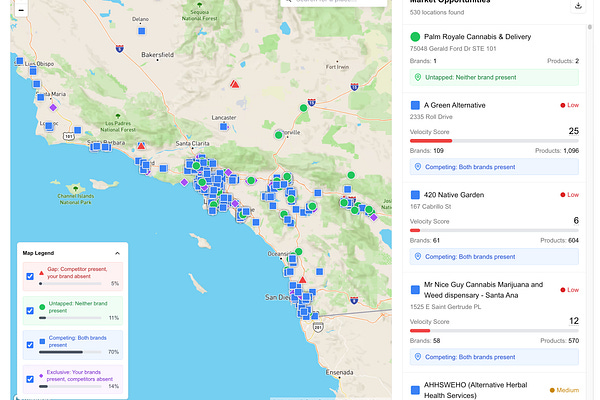Click the blue square marker near Santa Maria
Image resolution: width=600 pixels, height=400 pixels.
[x=41, y=97]
